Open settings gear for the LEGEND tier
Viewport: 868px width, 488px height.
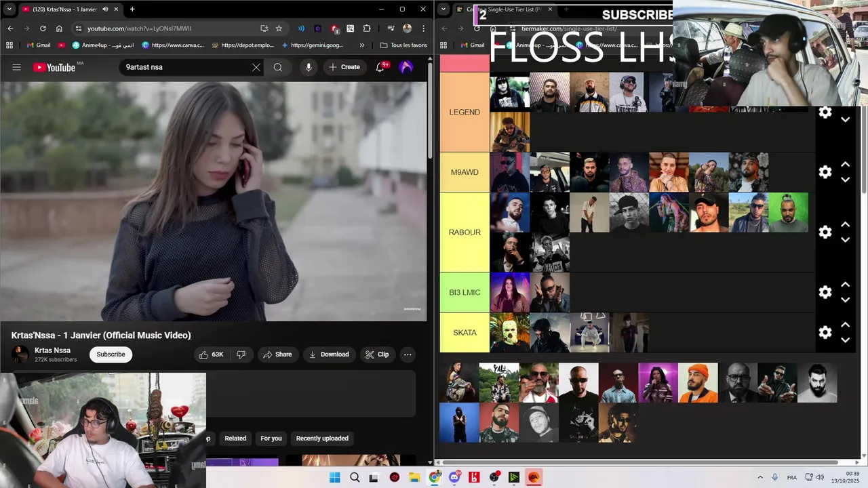click(x=825, y=113)
